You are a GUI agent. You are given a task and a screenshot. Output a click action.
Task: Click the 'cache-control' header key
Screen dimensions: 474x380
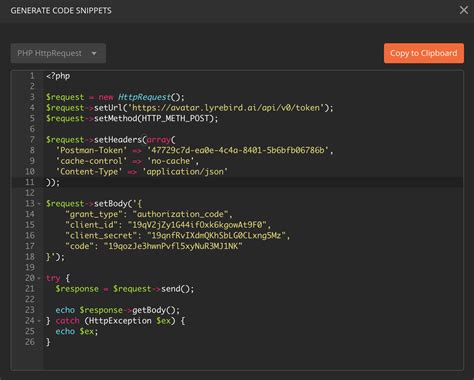tap(91, 161)
